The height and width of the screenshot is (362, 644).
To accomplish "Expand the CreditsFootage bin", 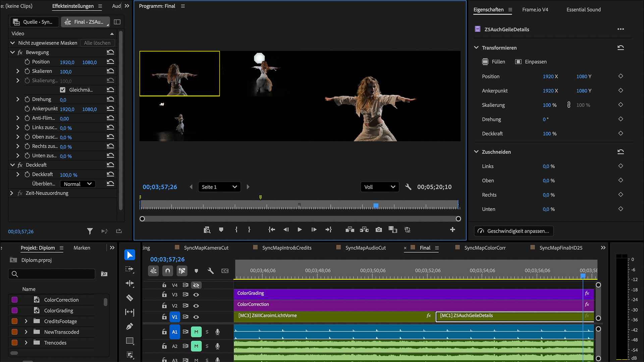I will tap(26, 321).
